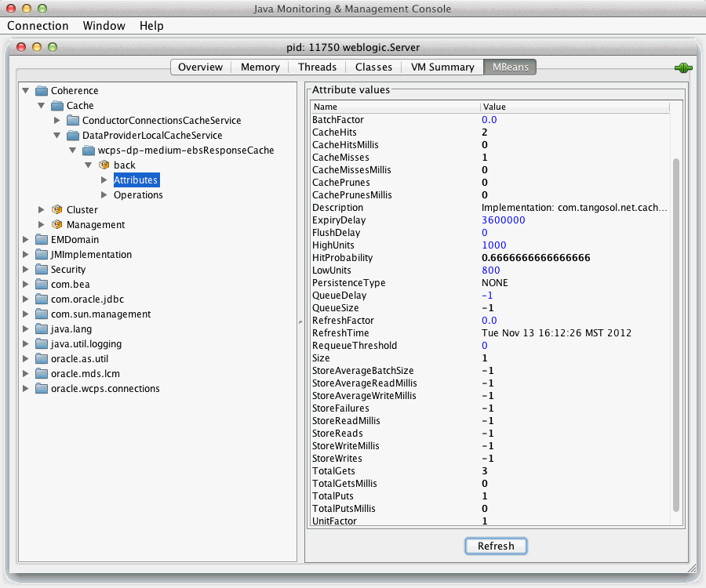This screenshot has width=706, height=588.
Task: Collapse the DataProviderLocalCacheService node
Action: pyautogui.click(x=56, y=136)
